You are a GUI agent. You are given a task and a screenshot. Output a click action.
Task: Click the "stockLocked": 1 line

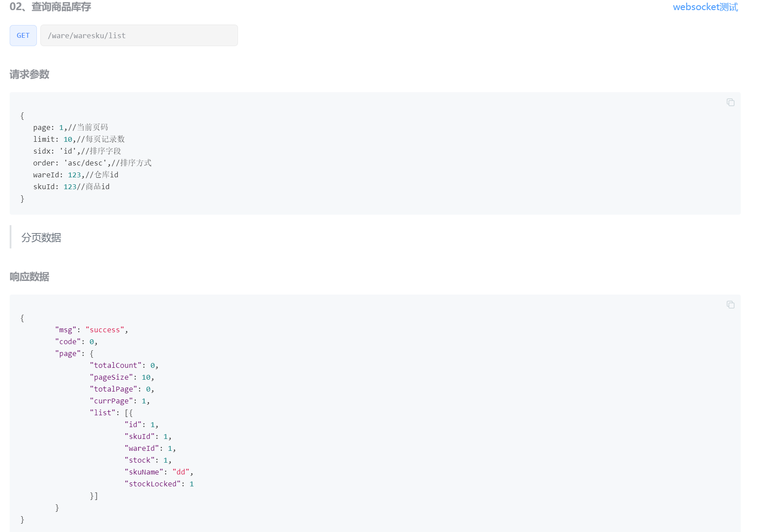159,484
